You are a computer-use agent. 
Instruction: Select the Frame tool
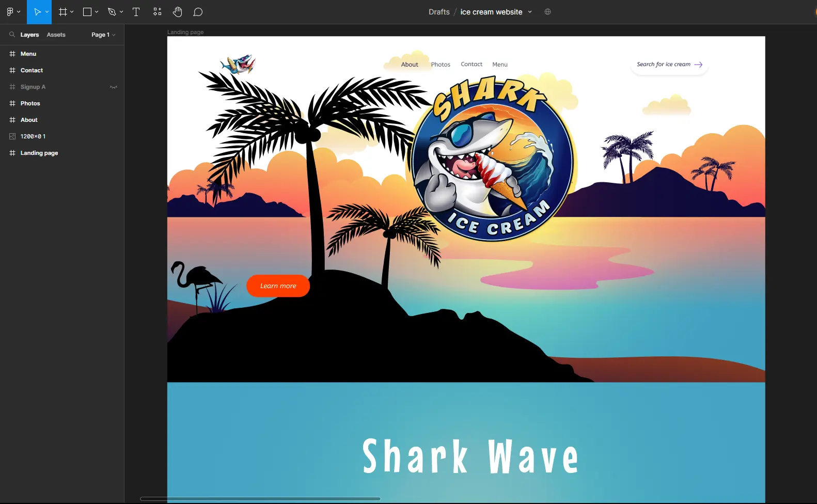point(63,12)
